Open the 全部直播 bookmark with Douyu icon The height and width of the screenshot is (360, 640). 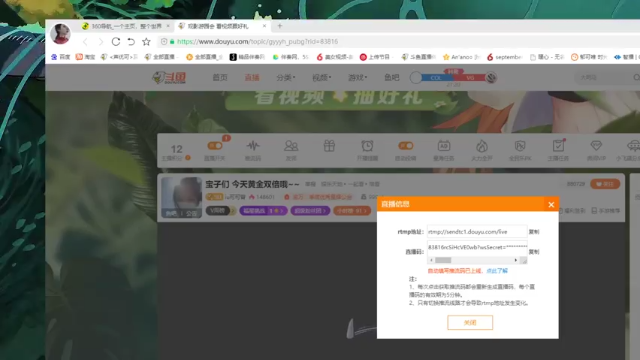[160, 57]
